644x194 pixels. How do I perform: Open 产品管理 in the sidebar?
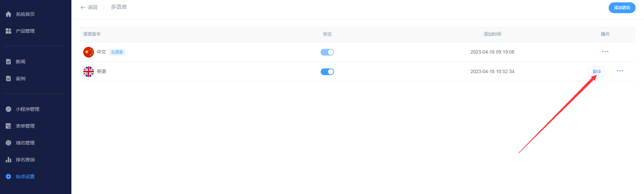25,31
